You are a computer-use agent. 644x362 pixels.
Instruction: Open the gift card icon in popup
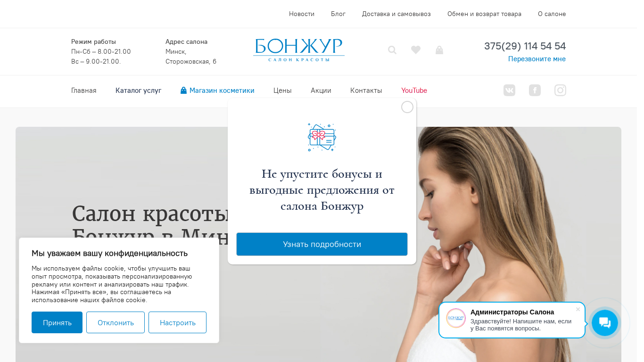coord(322,137)
